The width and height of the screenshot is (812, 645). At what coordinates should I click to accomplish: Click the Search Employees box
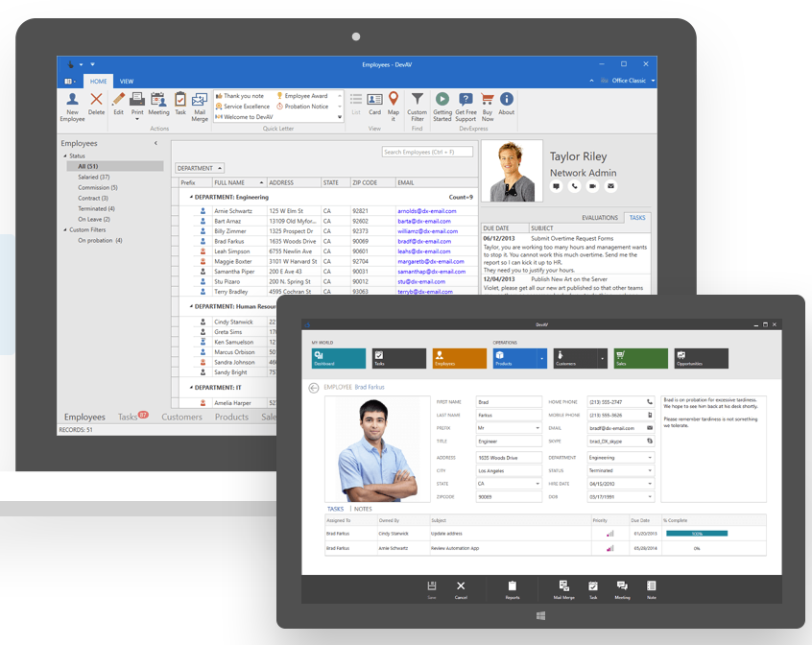click(x=427, y=152)
